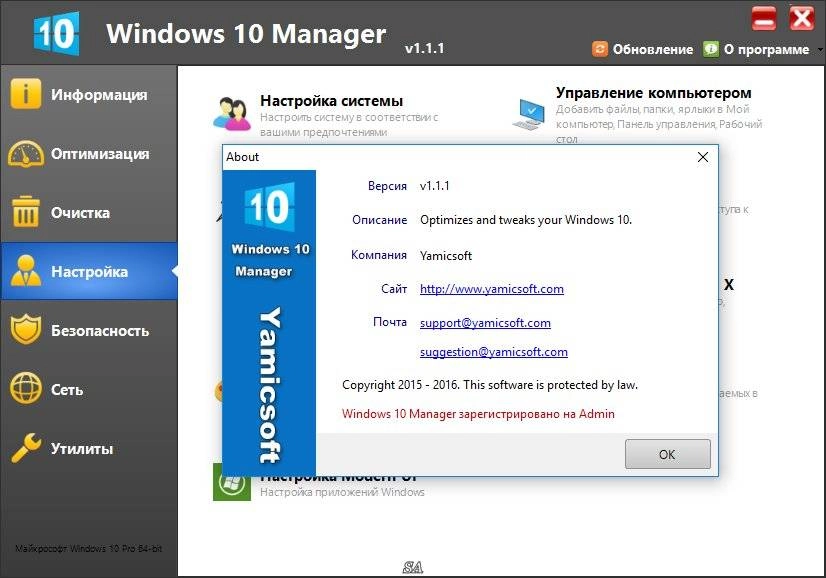The height and width of the screenshot is (578, 826).
Task: Click the green О программе info icon
Action: pos(711,49)
